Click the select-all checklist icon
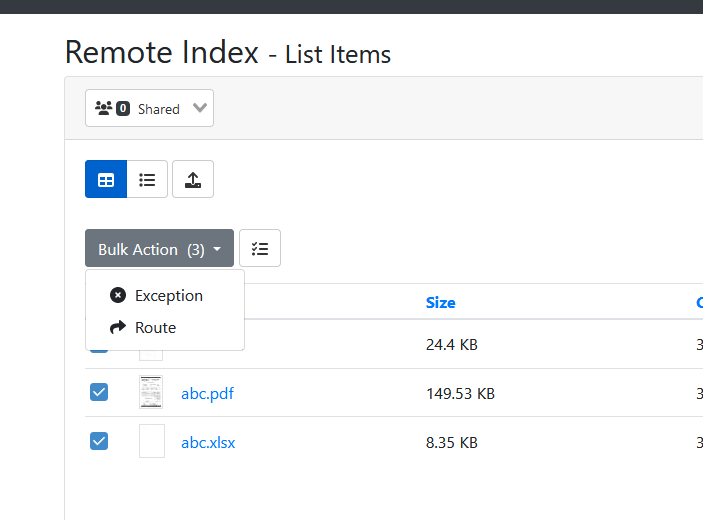The height and width of the screenshot is (520, 703). click(x=260, y=249)
